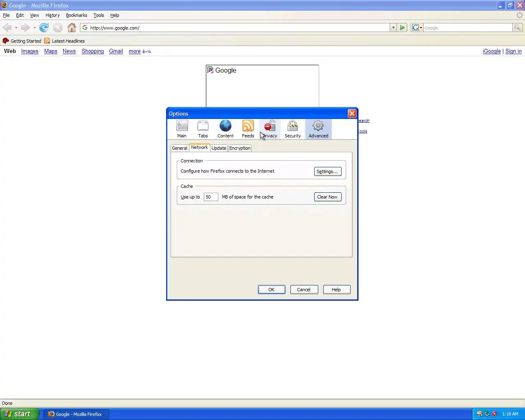This screenshot has width=525, height=420.
Task: Open the forward history dropdown arrow
Action: tap(34, 27)
